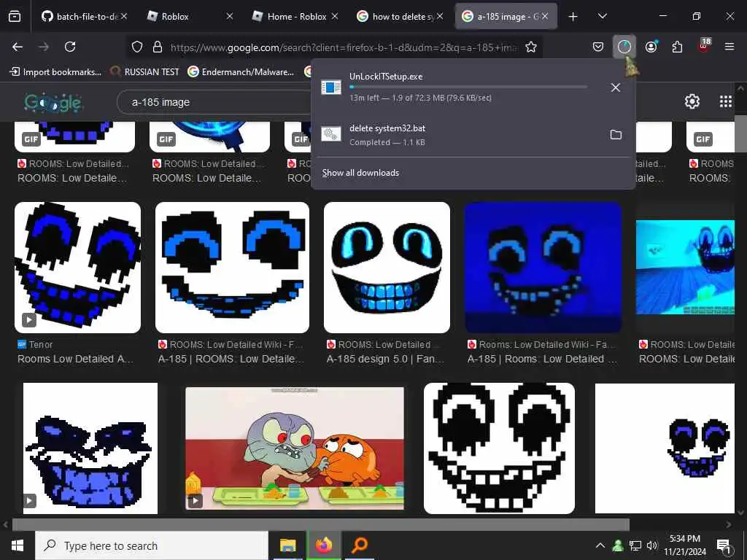This screenshot has width=747, height=560.
Task: Click the Google search box with a-185 image
Action: pyautogui.click(x=214, y=102)
